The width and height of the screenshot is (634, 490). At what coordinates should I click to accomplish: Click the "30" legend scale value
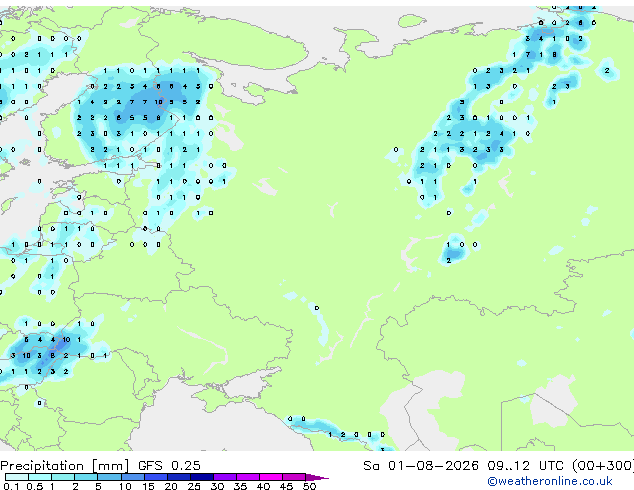pyautogui.click(x=217, y=486)
